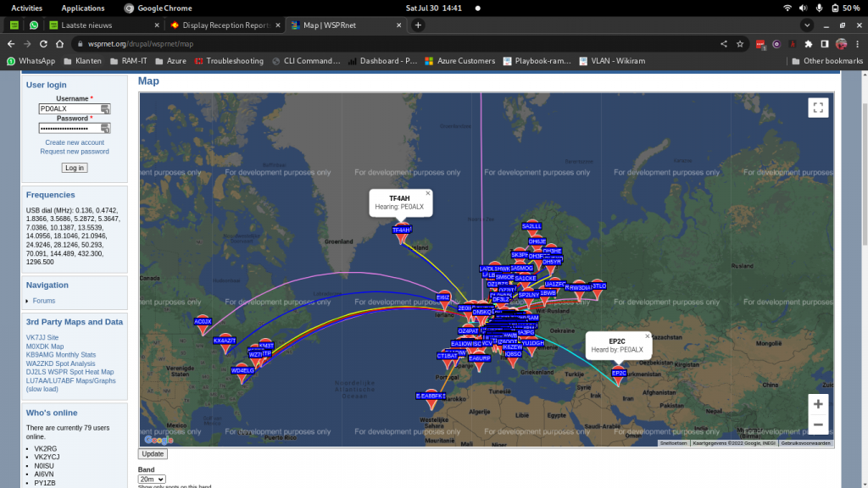
Task: Select the YU1DGH map marker
Action: 531,347
